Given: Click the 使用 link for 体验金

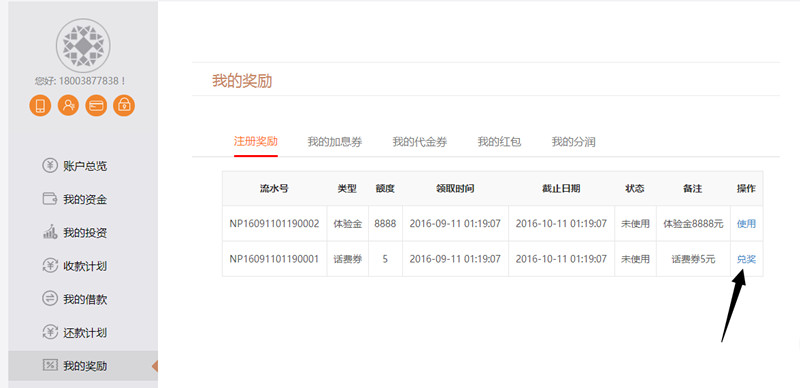Looking at the screenshot, I should pos(746,223).
